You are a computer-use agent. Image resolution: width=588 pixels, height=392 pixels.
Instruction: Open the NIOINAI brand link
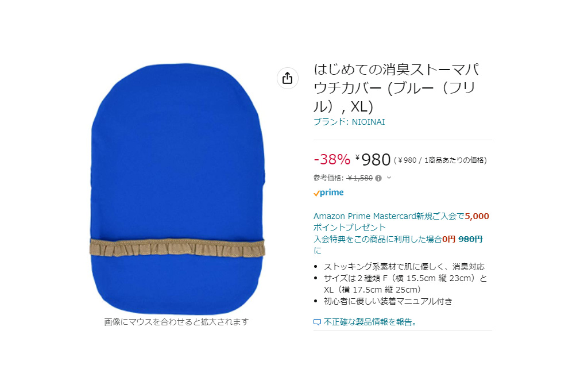point(349,122)
